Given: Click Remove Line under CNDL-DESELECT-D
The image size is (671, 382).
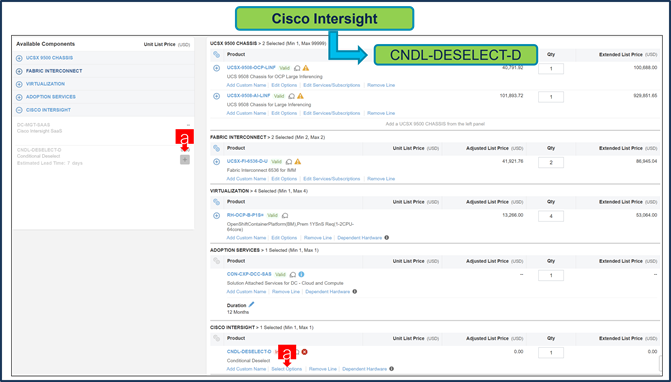Looking at the screenshot, I should [323, 369].
